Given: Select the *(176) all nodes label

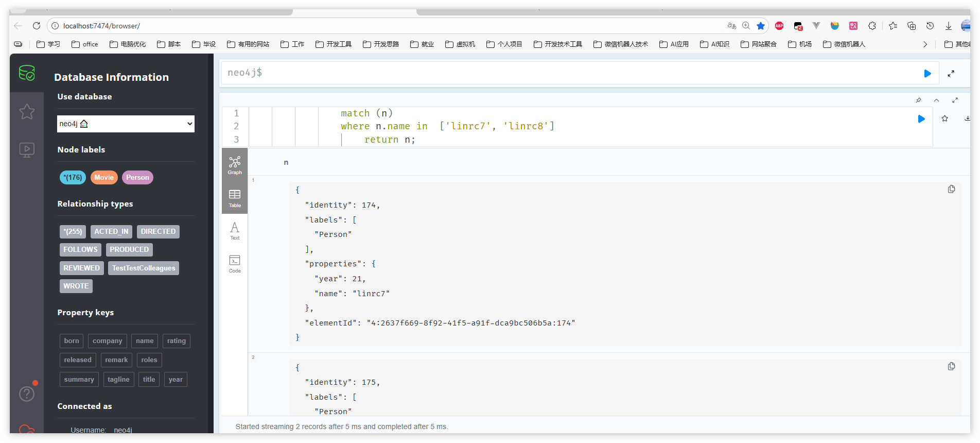Looking at the screenshot, I should pos(73,177).
